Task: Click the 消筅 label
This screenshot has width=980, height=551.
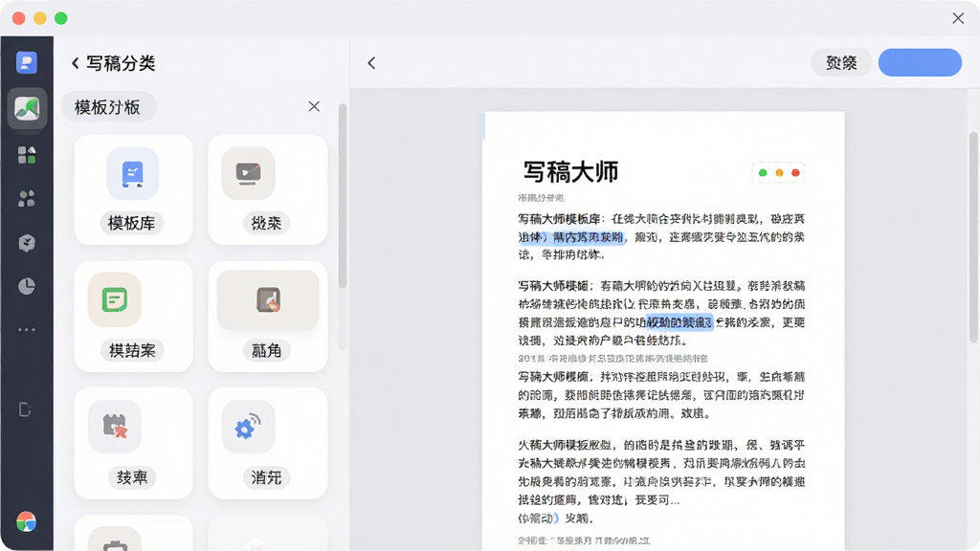Action: [x=266, y=477]
